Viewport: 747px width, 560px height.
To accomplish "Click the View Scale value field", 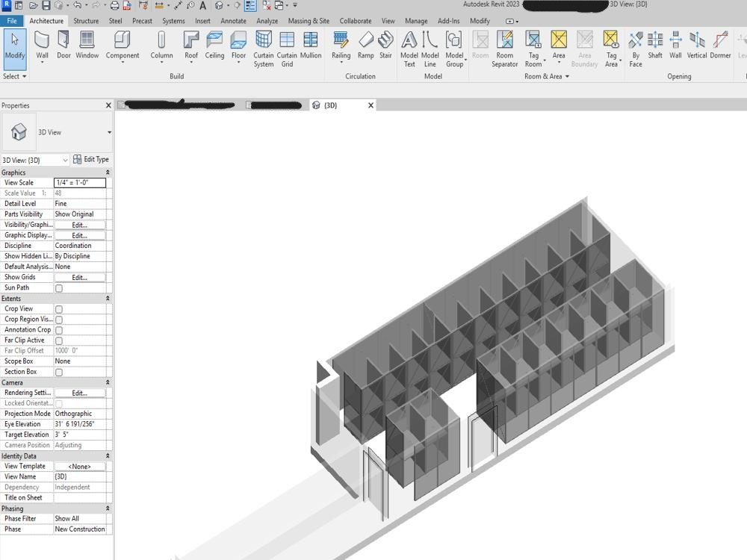I will click(x=80, y=182).
